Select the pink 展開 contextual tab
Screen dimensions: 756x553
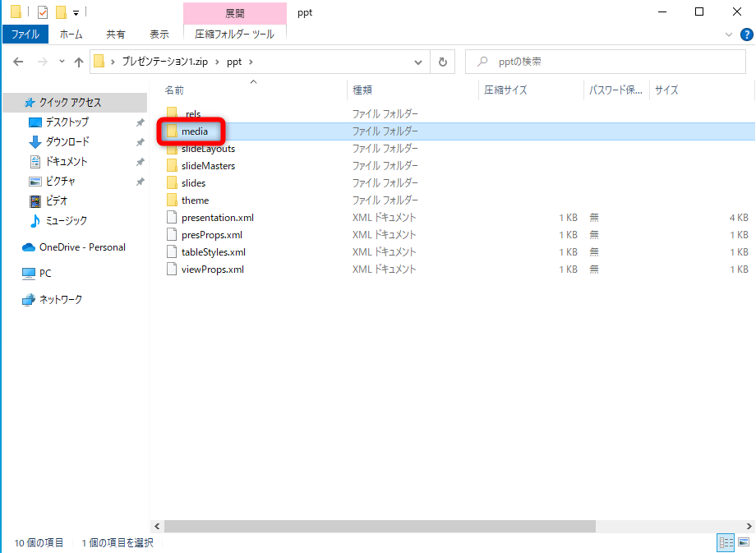coord(235,13)
